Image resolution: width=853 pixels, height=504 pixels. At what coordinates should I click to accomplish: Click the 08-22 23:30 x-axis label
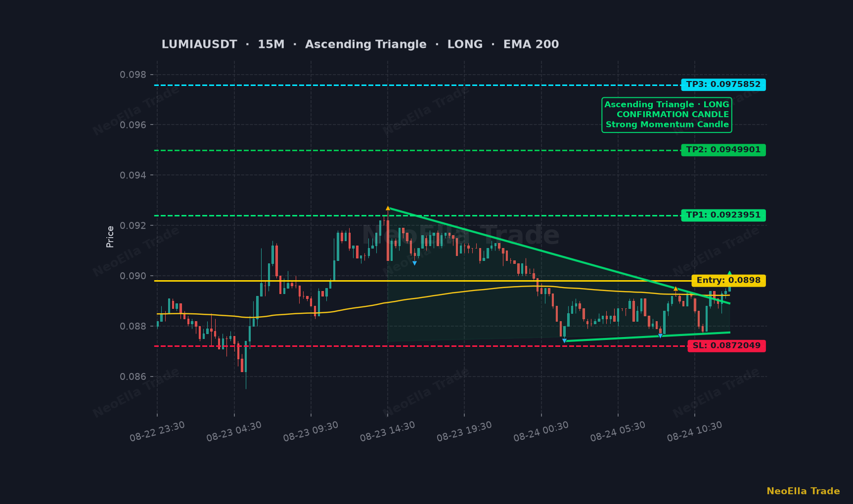(157, 431)
